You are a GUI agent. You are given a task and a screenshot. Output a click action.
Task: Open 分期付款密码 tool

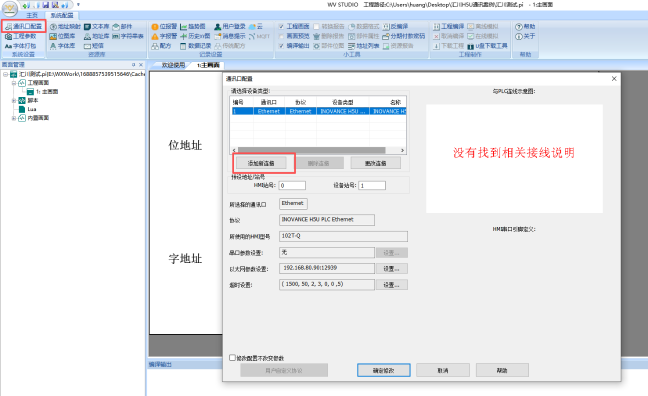click(x=404, y=36)
